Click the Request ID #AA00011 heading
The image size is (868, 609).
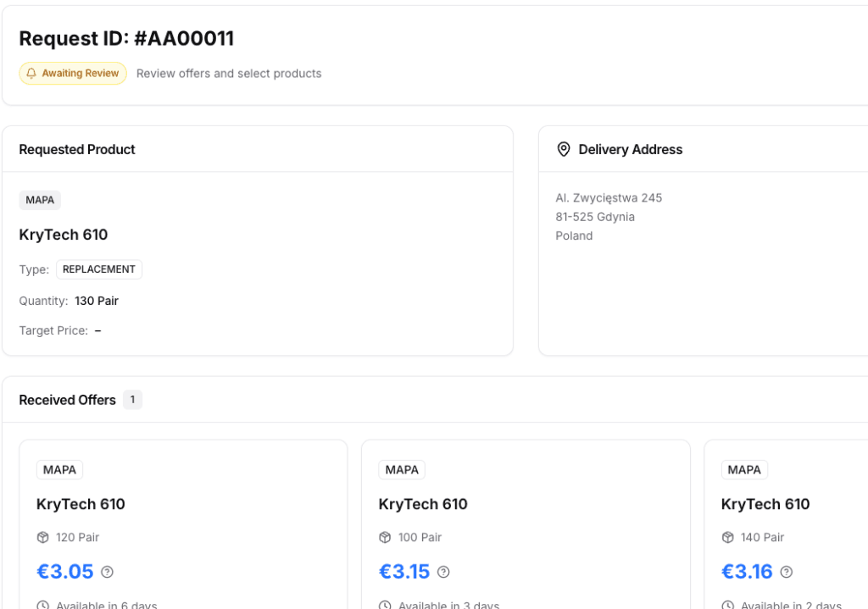(x=127, y=38)
